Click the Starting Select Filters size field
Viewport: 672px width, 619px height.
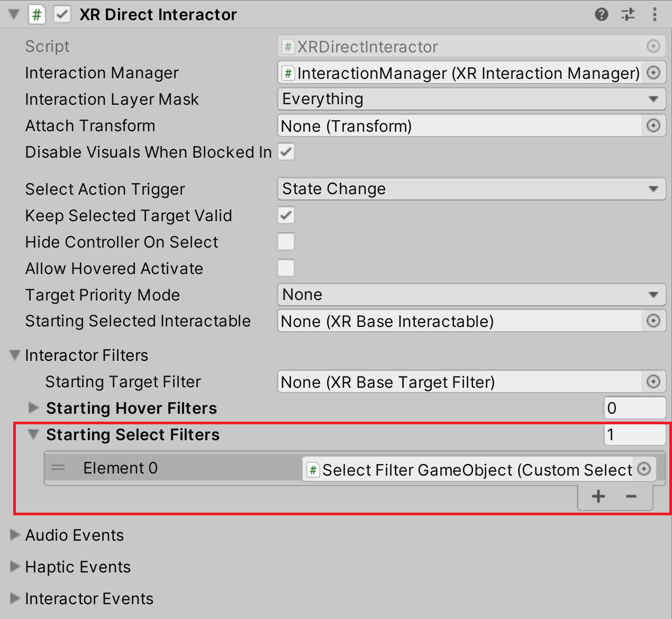point(634,435)
